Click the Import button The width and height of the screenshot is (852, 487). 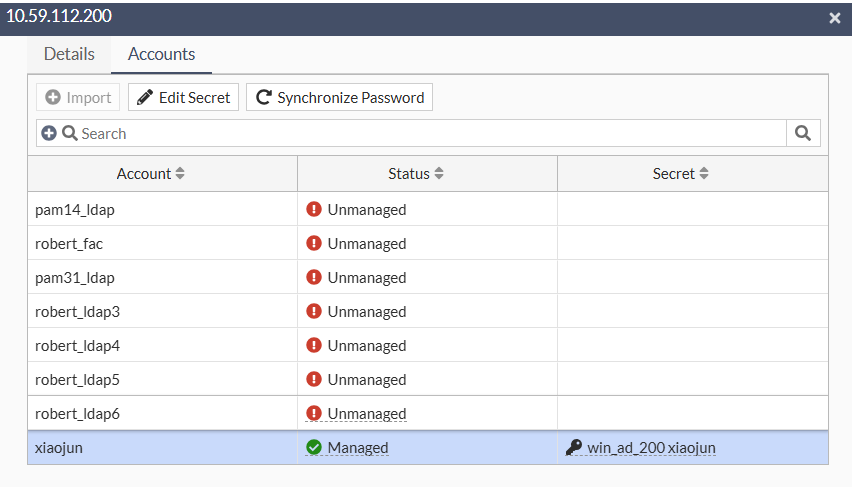(x=78, y=97)
